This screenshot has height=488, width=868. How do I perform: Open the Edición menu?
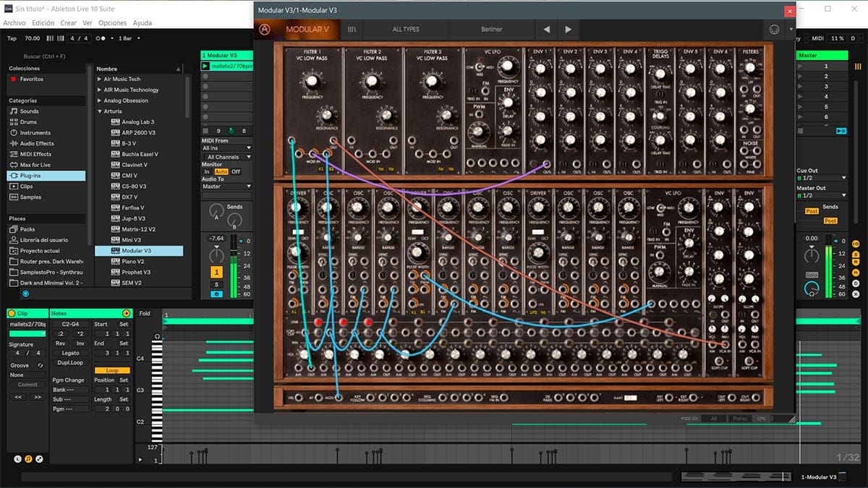coord(43,23)
